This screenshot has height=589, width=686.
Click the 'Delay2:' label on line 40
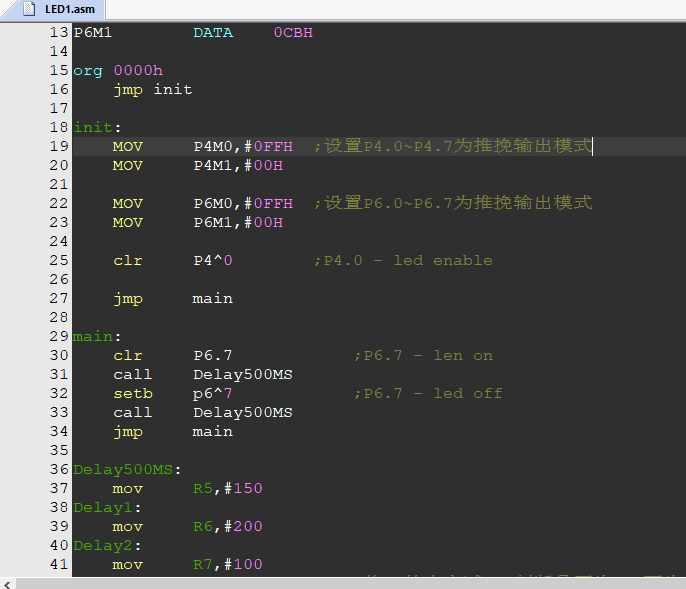(107, 546)
